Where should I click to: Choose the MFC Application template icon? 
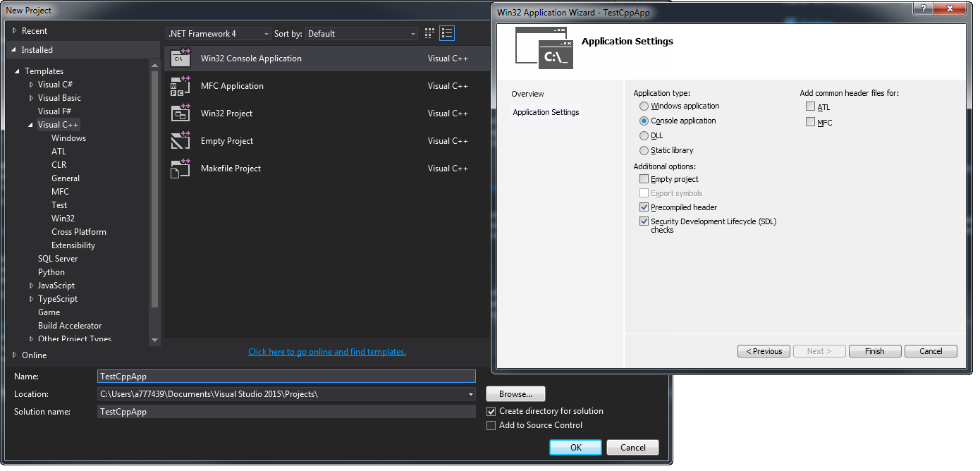coord(181,86)
